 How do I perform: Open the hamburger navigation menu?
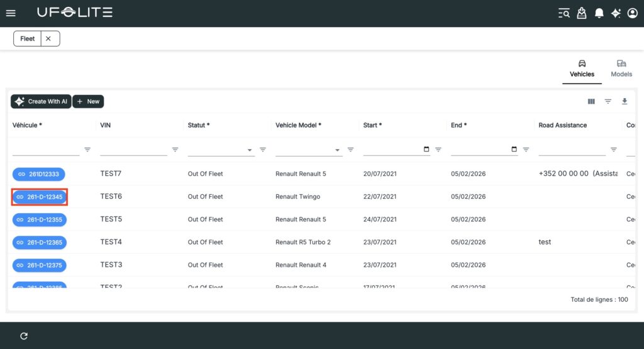click(x=11, y=13)
